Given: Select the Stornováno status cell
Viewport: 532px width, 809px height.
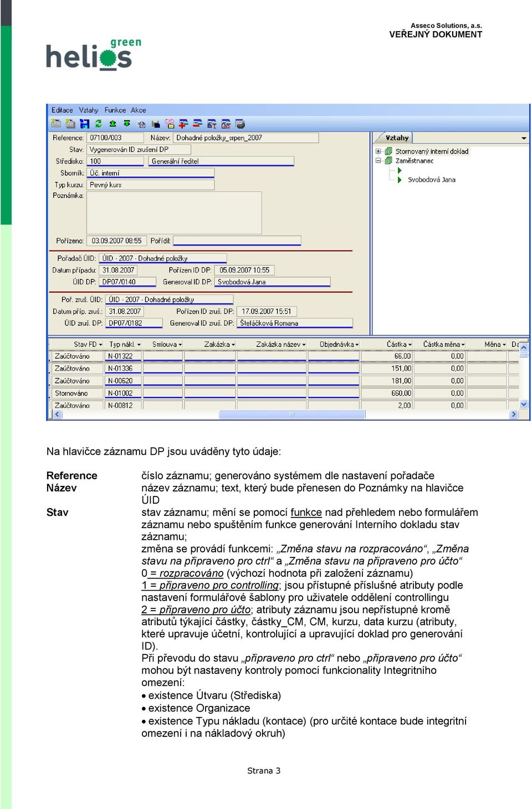Looking at the screenshot, I should [76, 393].
